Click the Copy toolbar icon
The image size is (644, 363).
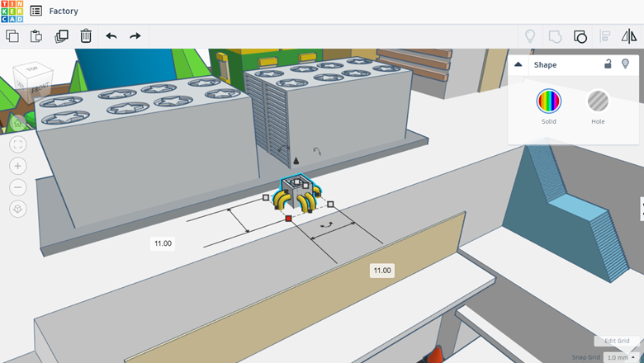tap(12, 36)
